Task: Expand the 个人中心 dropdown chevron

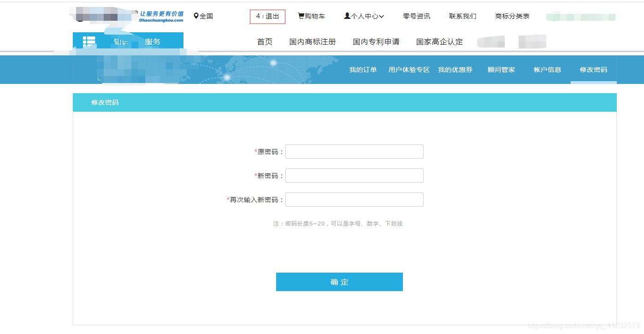Action: pos(381,17)
